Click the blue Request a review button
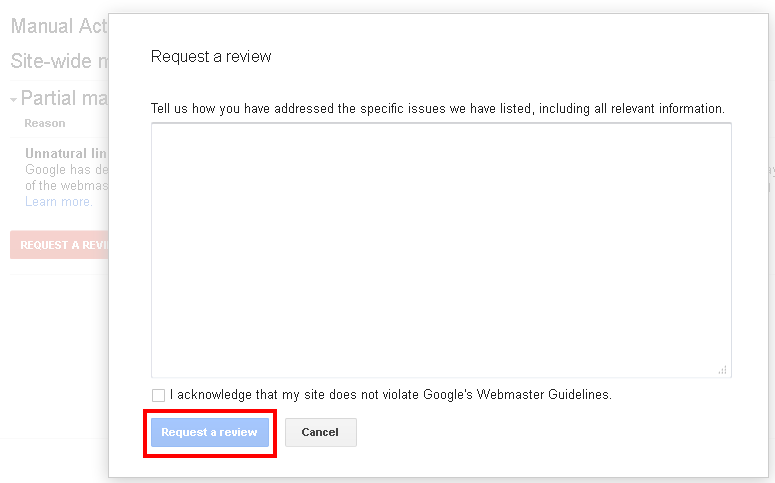The height and width of the screenshot is (483, 775). point(210,433)
